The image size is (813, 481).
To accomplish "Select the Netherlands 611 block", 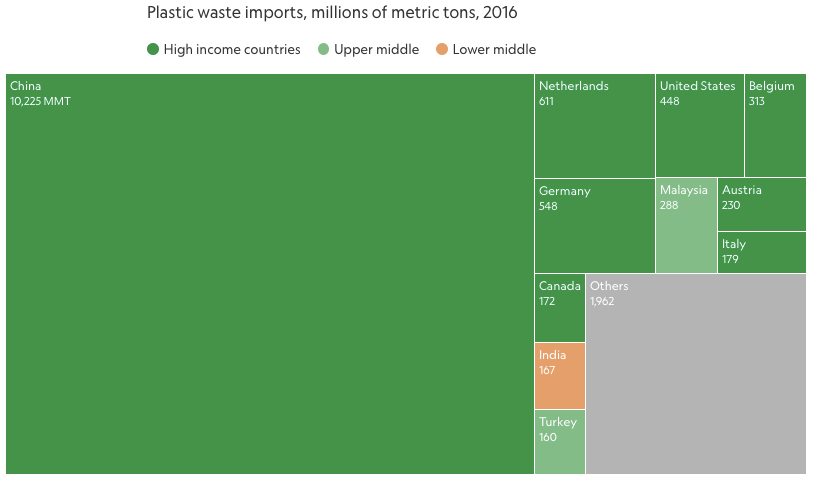I will click(595, 126).
